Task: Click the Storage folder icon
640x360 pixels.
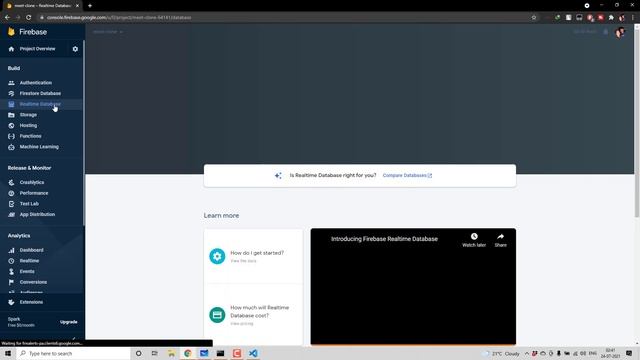Action: click(11, 115)
